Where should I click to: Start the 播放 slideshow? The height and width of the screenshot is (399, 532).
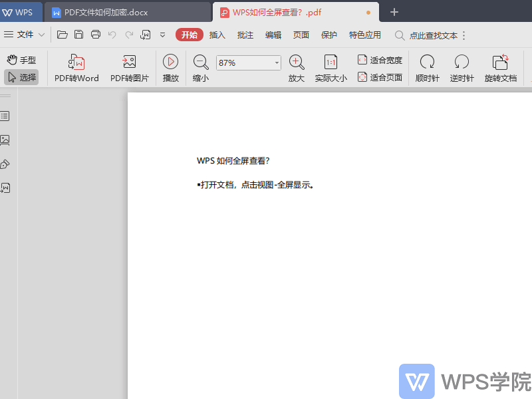[171, 62]
